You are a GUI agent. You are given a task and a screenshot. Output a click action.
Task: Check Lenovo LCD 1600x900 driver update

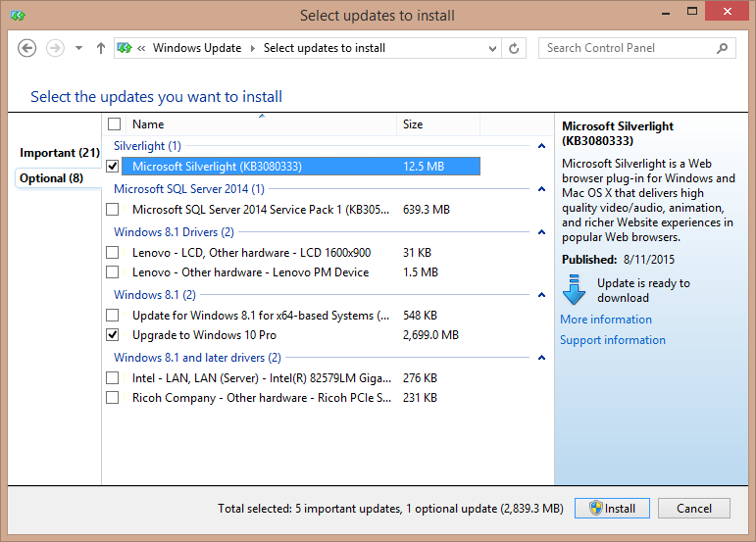tap(113, 253)
